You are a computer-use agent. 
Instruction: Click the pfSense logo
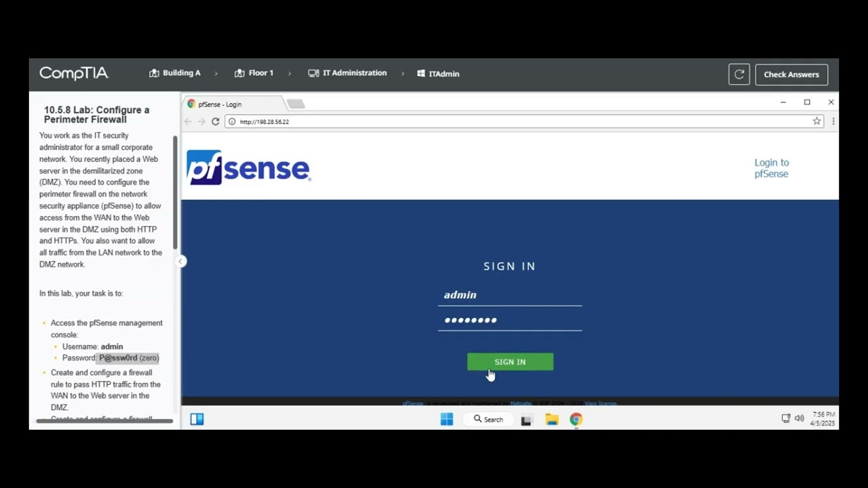(248, 167)
